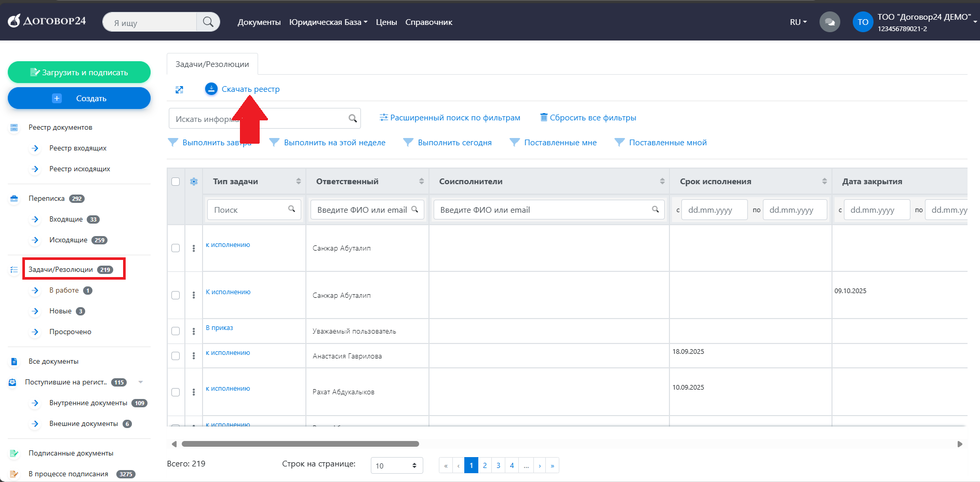Screen dimensions: 980x482
Task: Open Задачи/Резолюции in the sidebar
Action: (x=61, y=269)
